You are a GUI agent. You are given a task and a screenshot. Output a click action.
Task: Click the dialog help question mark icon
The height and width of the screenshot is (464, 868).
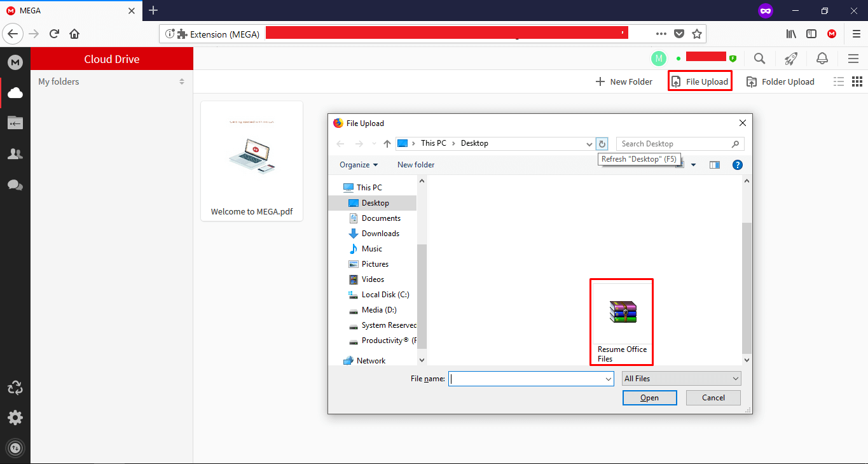coord(738,165)
